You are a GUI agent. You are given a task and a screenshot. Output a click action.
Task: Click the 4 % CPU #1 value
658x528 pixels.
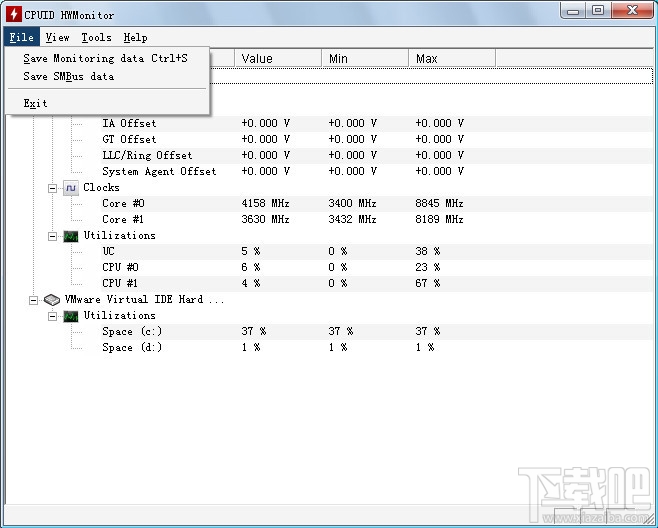251,283
